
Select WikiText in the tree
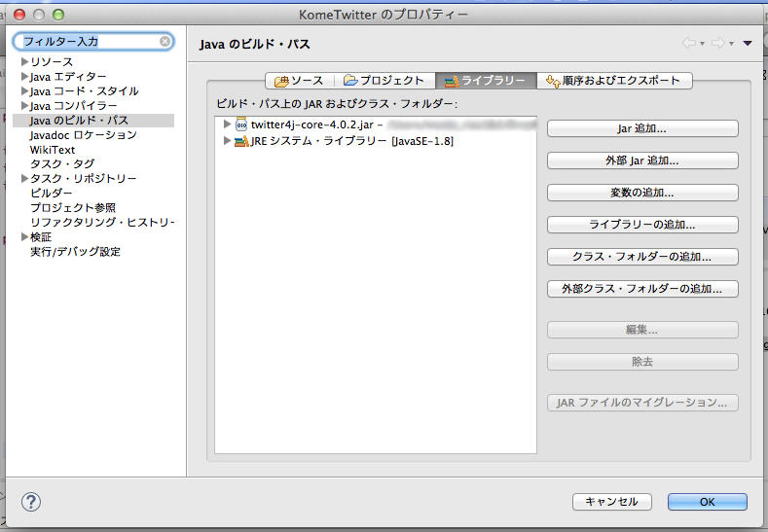click(x=53, y=150)
